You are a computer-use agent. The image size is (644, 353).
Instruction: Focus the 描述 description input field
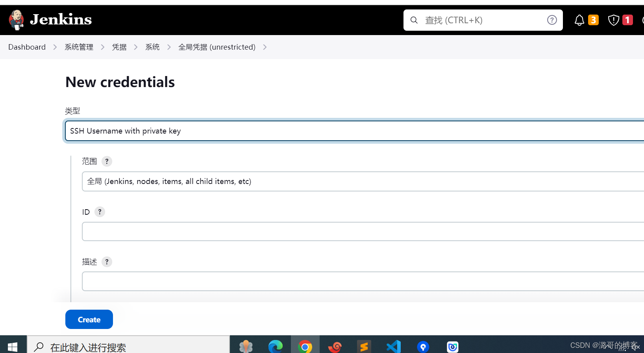coord(363,281)
